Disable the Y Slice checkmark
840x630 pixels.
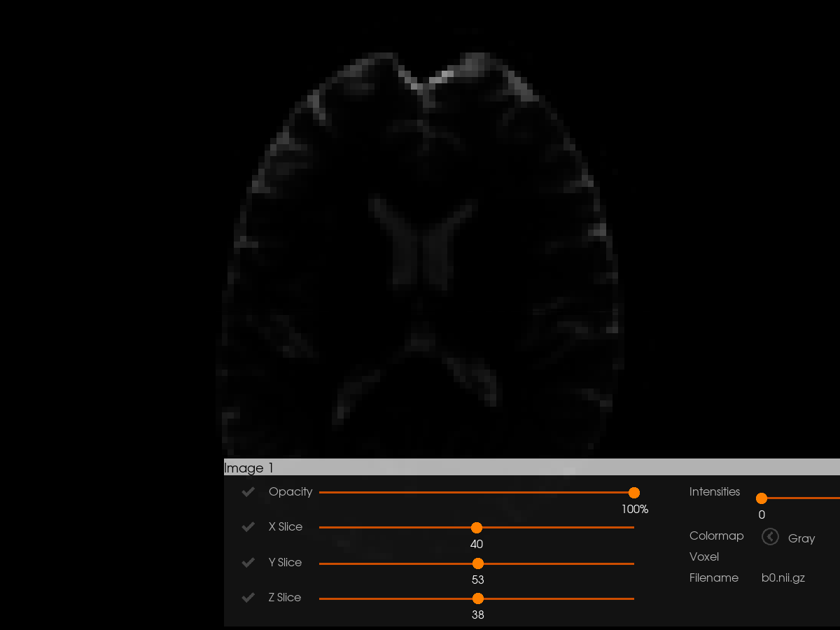[x=248, y=563]
